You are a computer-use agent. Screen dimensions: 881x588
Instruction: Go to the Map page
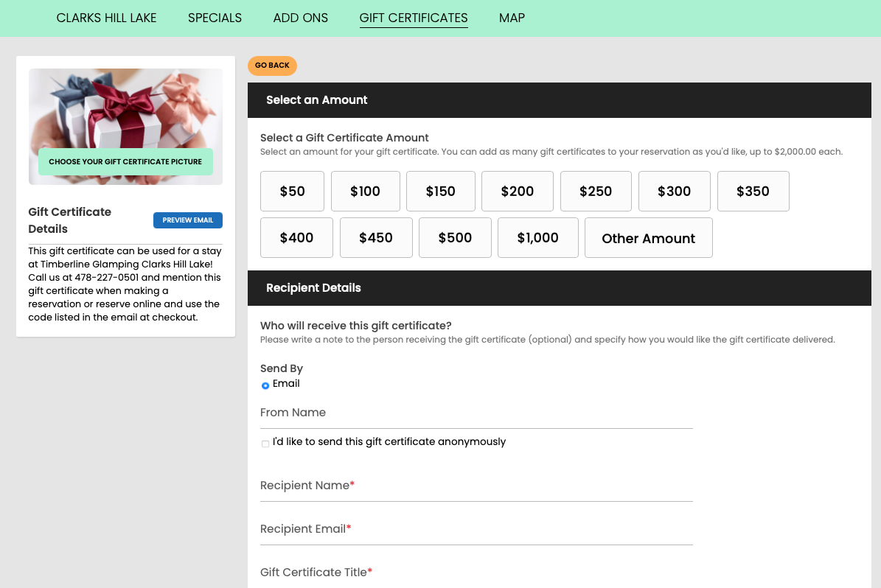(512, 18)
